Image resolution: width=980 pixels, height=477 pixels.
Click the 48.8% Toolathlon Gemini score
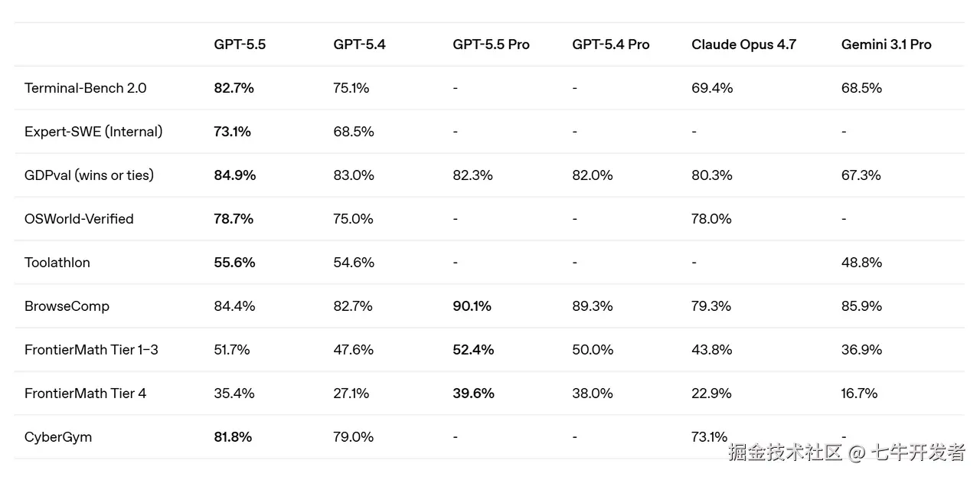(861, 263)
